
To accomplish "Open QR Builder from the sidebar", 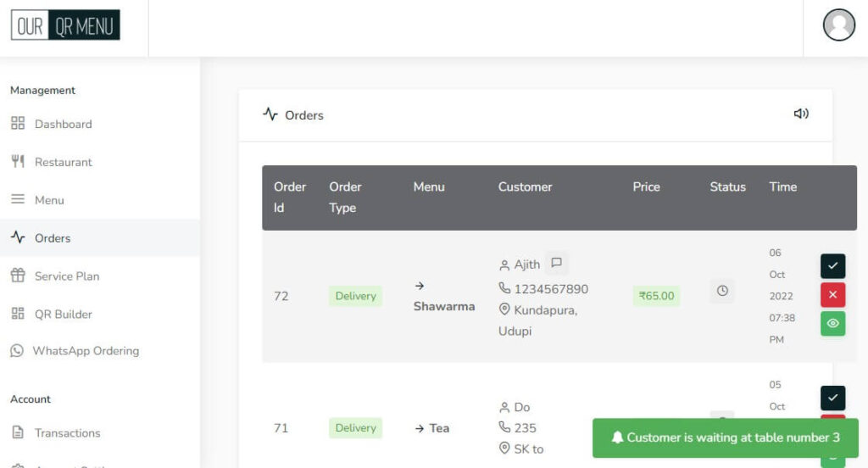I will [63, 315].
